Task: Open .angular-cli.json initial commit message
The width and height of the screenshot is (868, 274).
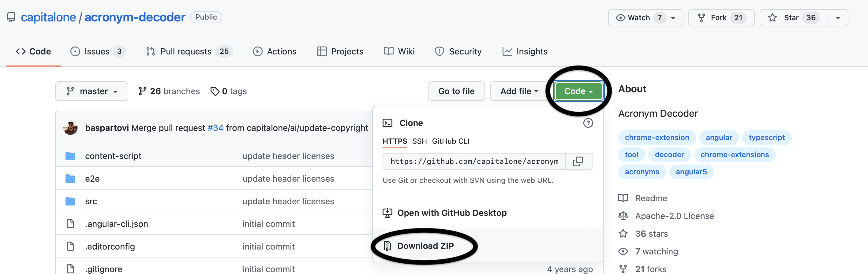Action: 268,224
